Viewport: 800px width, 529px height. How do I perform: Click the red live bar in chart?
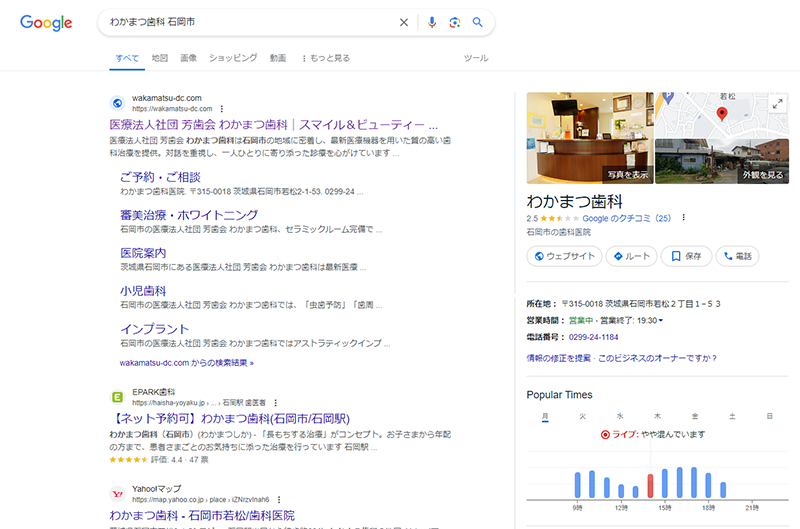click(x=650, y=486)
